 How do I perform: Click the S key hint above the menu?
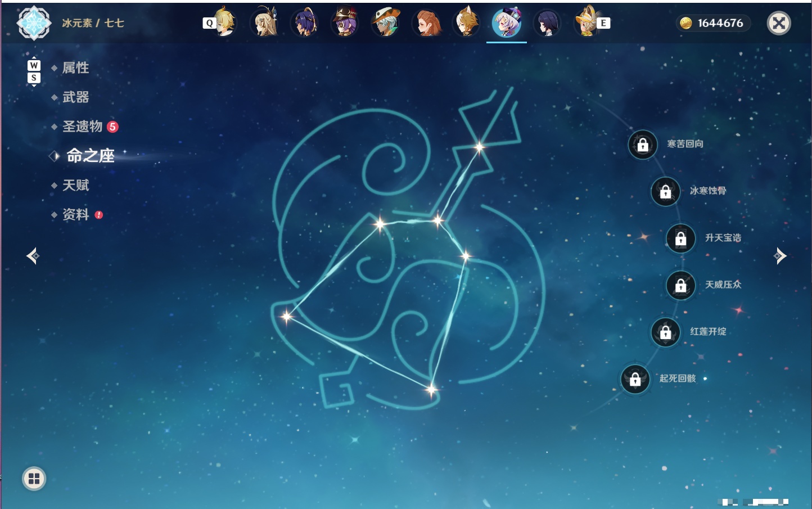point(34,78)
